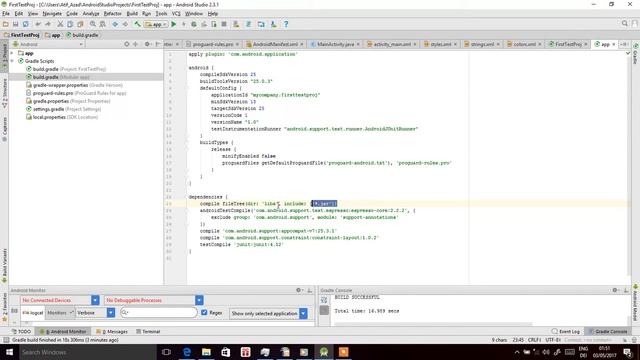This screenshot has height=360, width=640.
Task: Click the Undo arrow icon
Action: 38,24
